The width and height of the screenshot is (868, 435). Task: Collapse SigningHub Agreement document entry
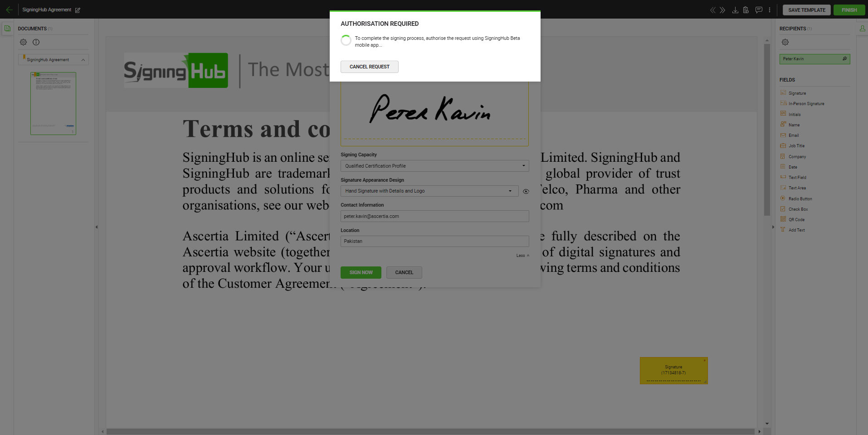coord(83,60)
